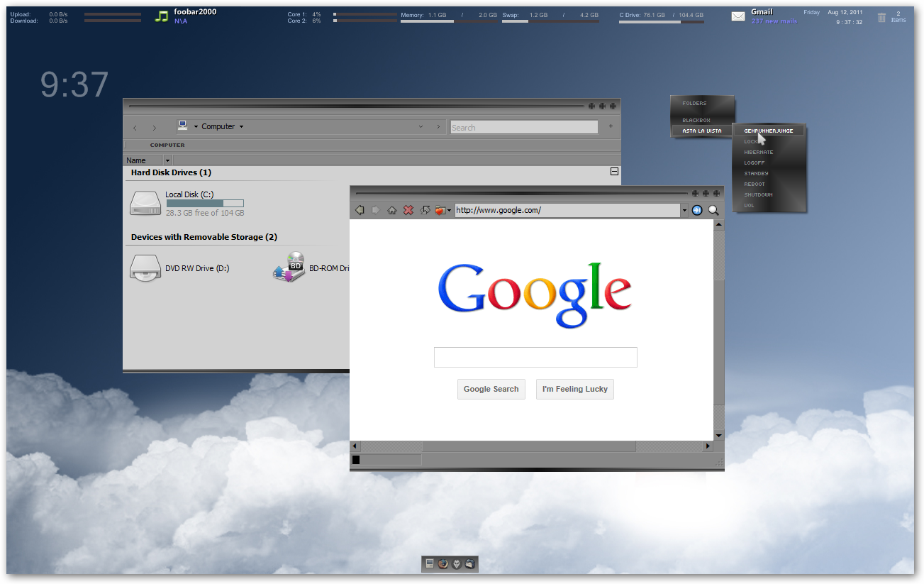The width and height of the screenshot is (924, 584).
Task: Open the explorer address history chevron
Action: (x=421, y=127)
